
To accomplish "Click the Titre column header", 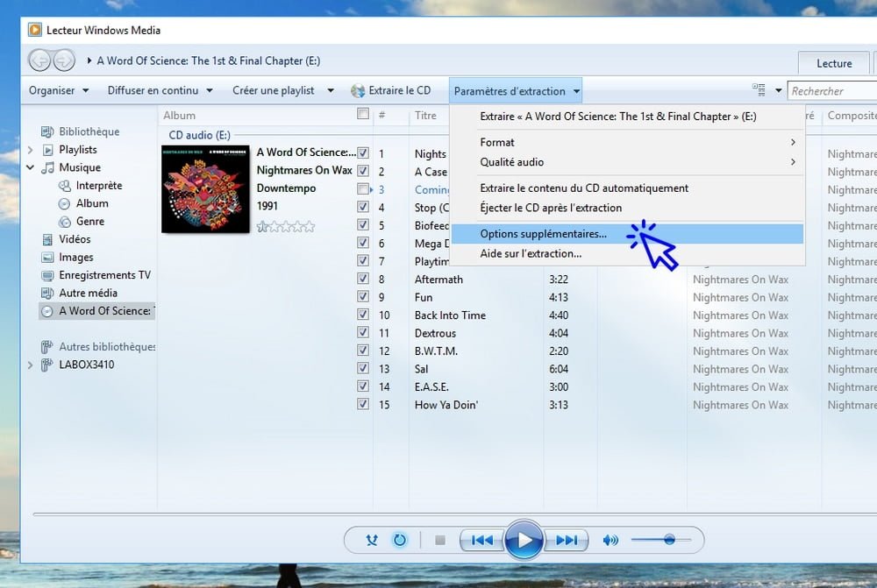I will [x=425, y=115].
